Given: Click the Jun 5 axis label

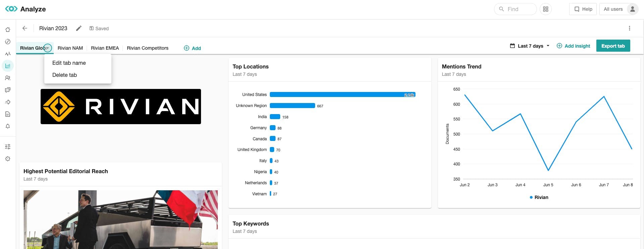Looking at the screenshot, I should pos(548,185).
